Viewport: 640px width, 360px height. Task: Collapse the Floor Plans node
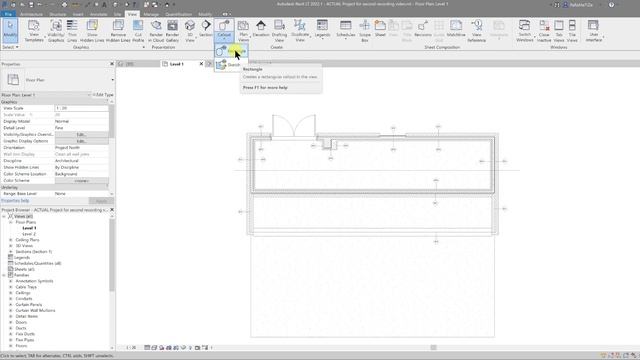click(11, 222)
